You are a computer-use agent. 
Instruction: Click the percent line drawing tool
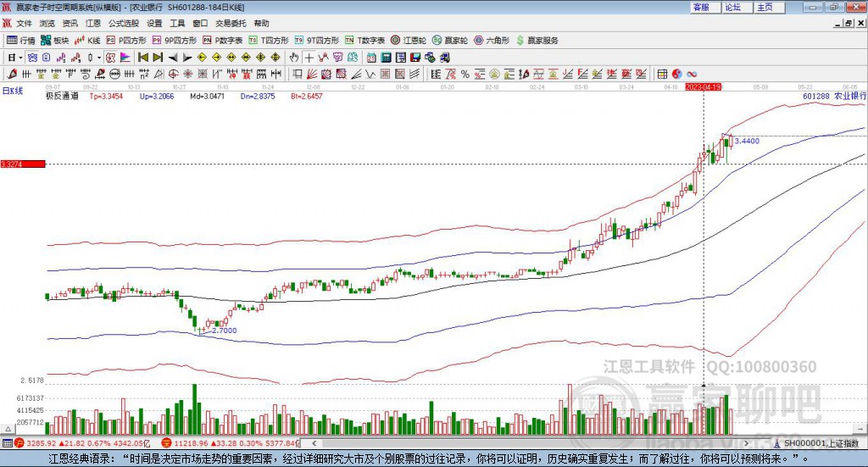[465, 74]
